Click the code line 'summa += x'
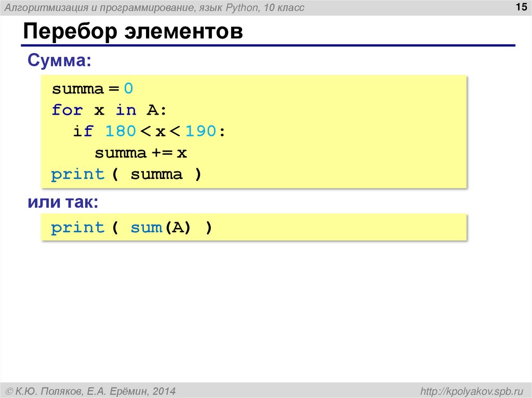The width and height of the screenshot is (532, 398). pyautogui.click(x=141, y=153)
